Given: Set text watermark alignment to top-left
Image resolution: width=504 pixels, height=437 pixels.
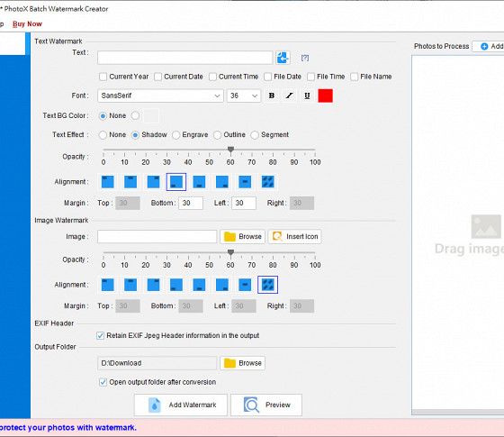Looking at the screenshot, I should (107, 182).
